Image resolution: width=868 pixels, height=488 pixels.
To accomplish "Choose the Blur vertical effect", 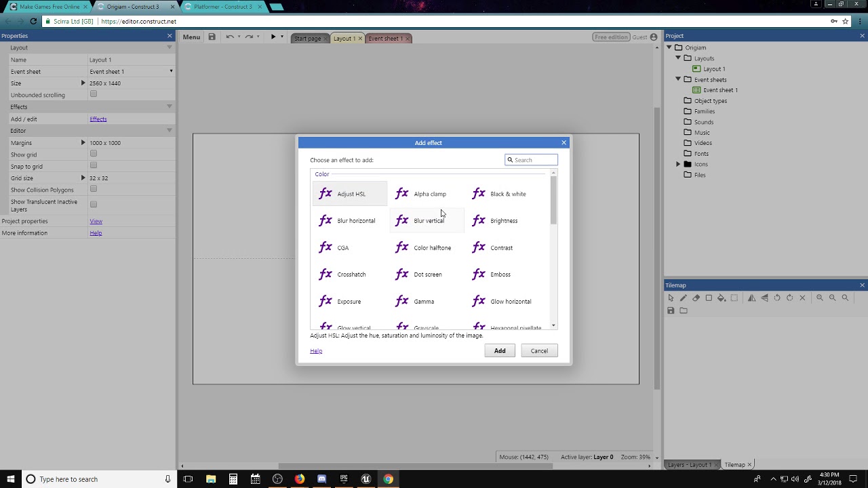I will coord(427,221).
